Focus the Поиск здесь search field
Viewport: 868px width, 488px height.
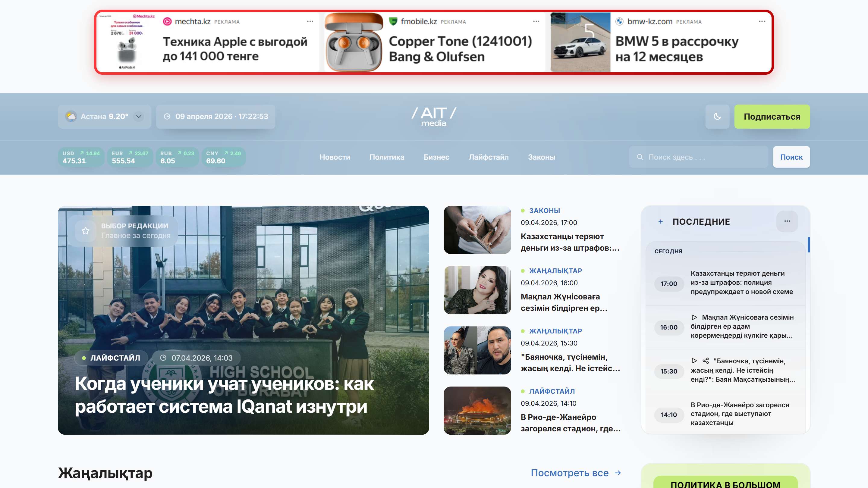tap(699, 157)
